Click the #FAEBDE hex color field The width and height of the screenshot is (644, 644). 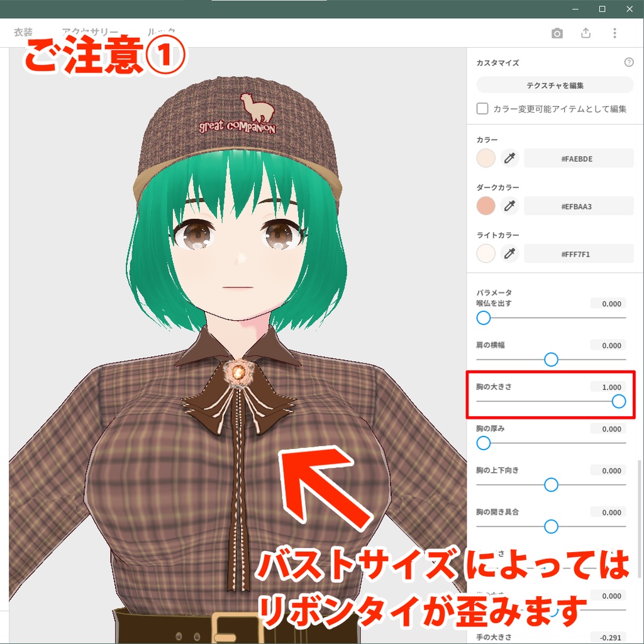pyautogui.click(x=579, y=158)
